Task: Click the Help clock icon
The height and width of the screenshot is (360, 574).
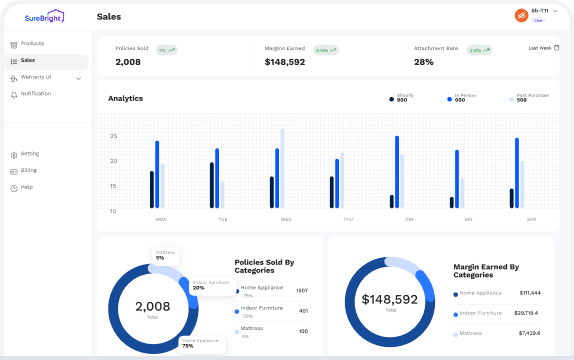Action: click(14, 188)
